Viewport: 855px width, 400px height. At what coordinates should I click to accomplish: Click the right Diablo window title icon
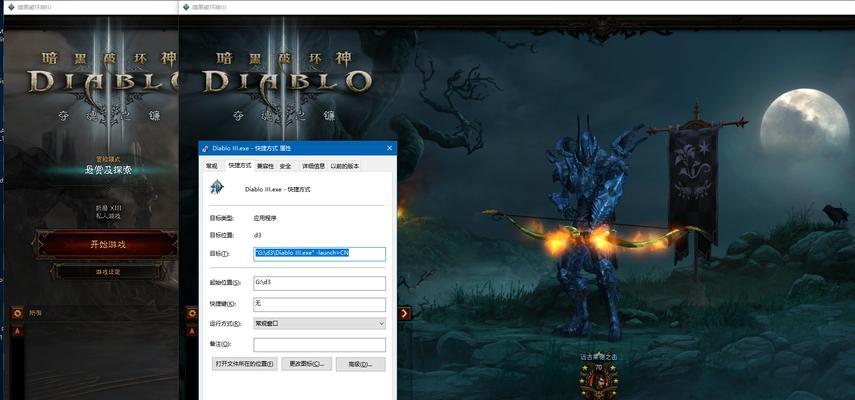pyautogui.click(x=186, y=7)
